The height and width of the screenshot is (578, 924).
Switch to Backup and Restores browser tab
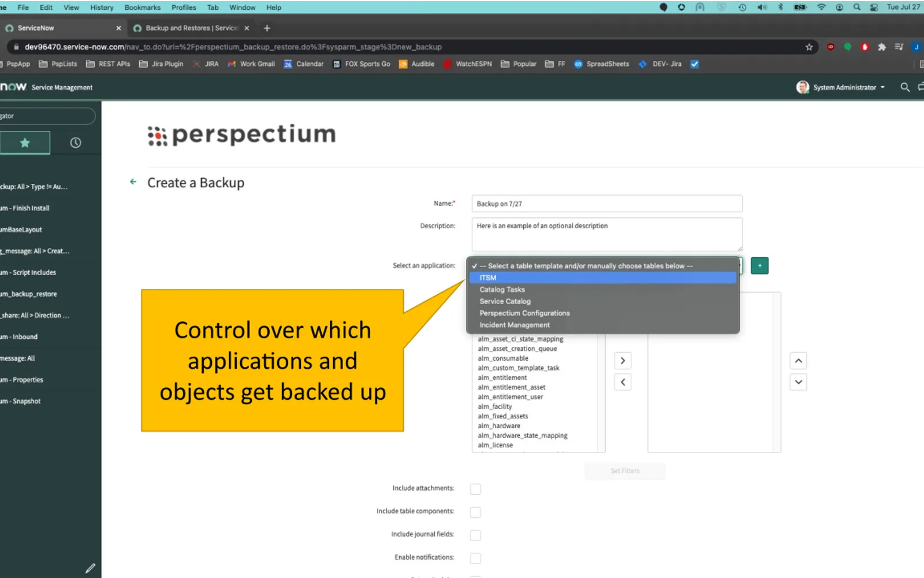point(191,28)
